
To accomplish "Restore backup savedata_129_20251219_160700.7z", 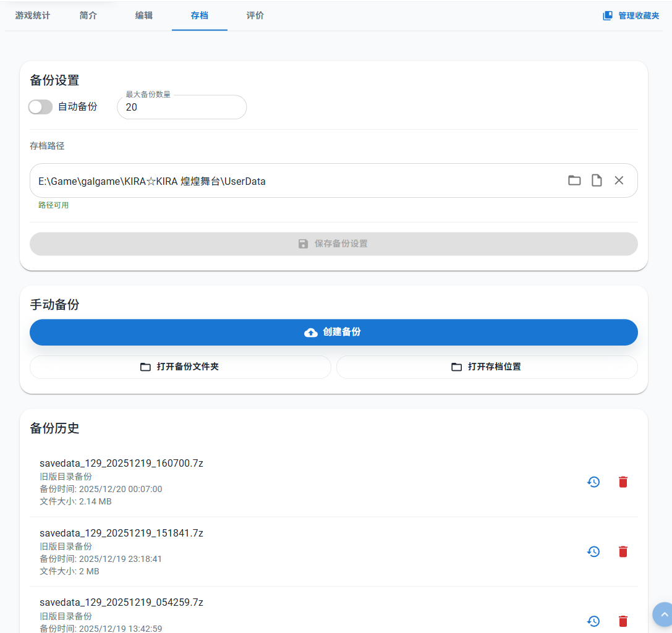I will coord(593,482).
